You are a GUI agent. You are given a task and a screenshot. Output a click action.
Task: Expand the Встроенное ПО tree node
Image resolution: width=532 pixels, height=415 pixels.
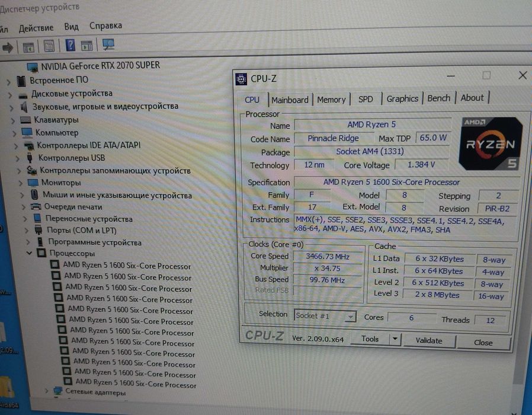click(8, 82)
